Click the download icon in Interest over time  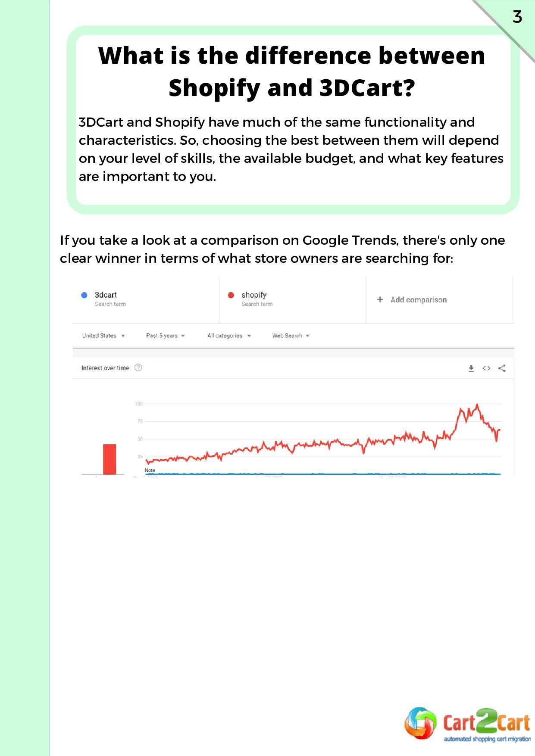tap(471, 368)
